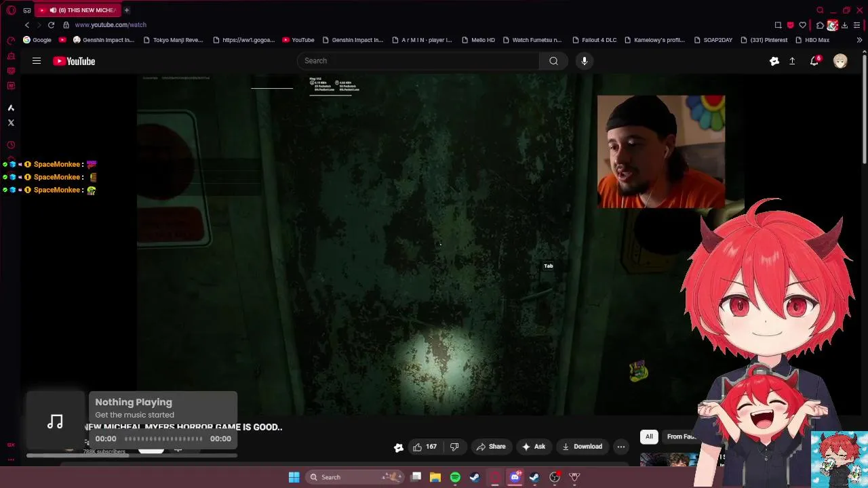Select the active YouTube video tab
868x488 pixels.
click(x=77, y=10)
